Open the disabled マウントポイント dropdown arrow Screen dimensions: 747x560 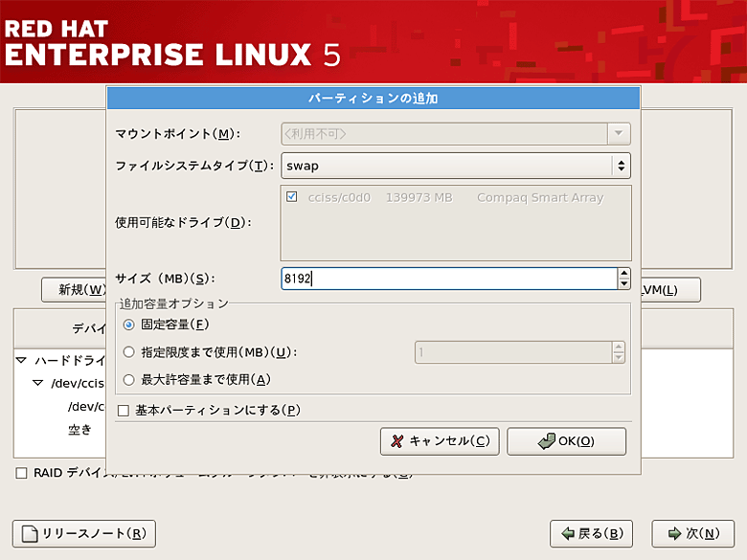click(x=619, y=134)
